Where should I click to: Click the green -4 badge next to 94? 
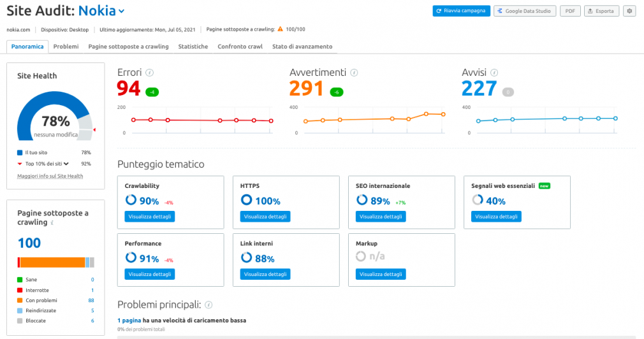(x=152, y=92)
